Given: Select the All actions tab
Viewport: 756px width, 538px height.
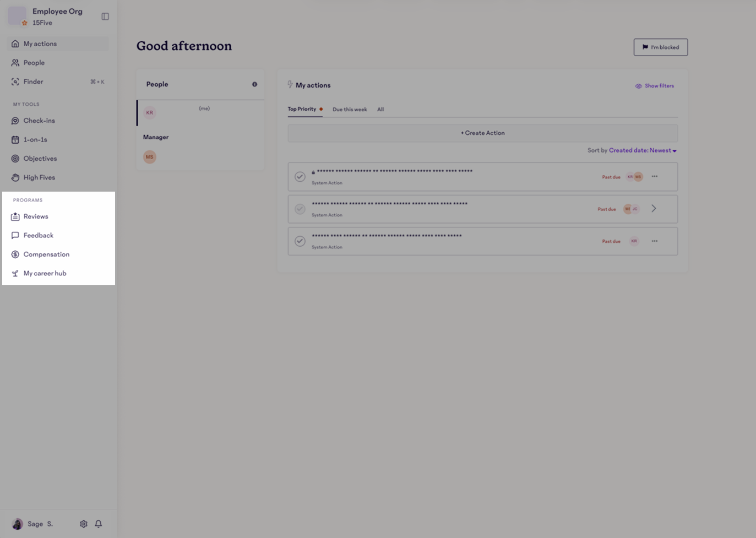Looking at the screenshot, I should 380,109.
